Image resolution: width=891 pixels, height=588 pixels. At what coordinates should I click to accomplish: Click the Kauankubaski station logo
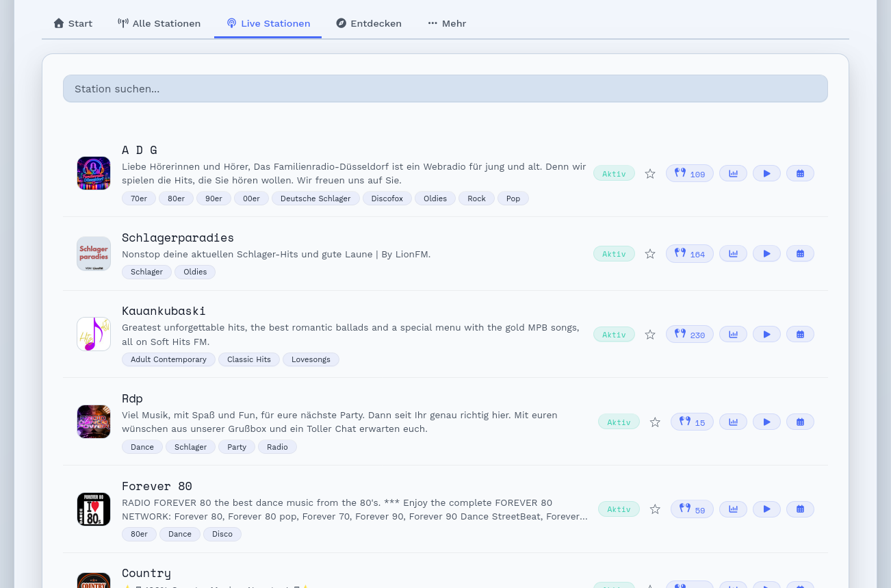pos(94,334)
